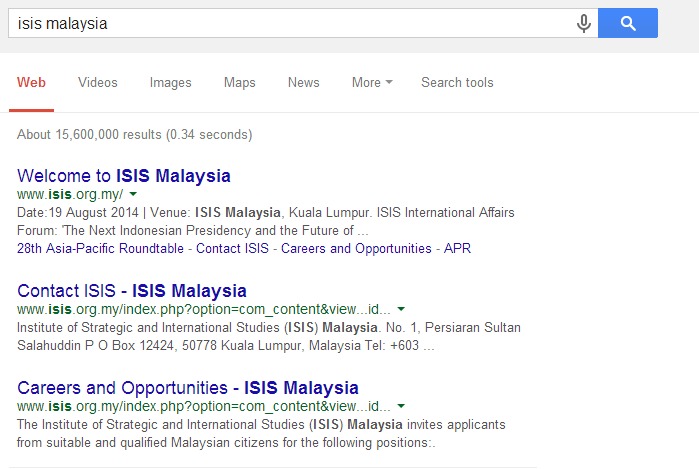Open the News tab
The height and width of the screenshot is (469, 699).
tap(304, 82)
